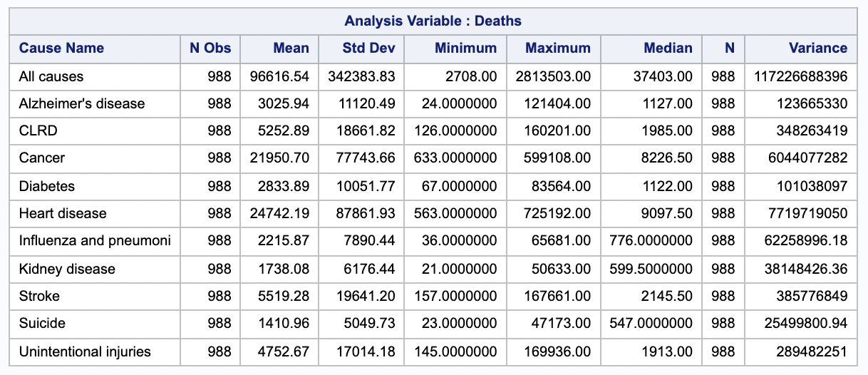The image size is (868, 375).
Task: Select the "All causes" row label
Action: click(51, 76)
